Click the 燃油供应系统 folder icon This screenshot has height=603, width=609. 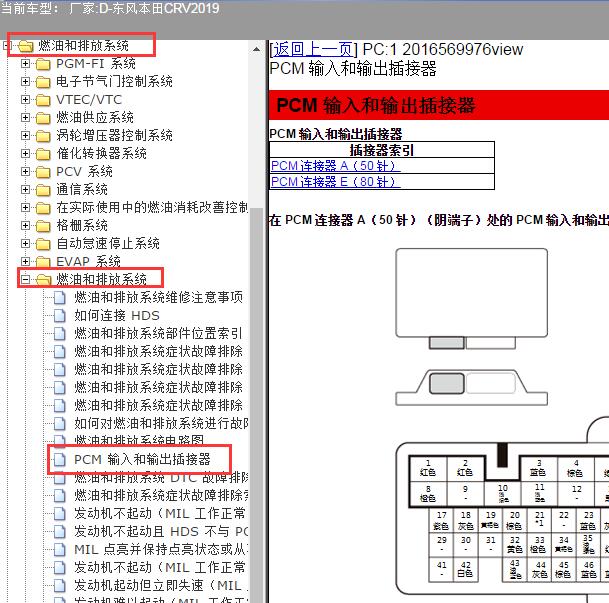[43, 118]
